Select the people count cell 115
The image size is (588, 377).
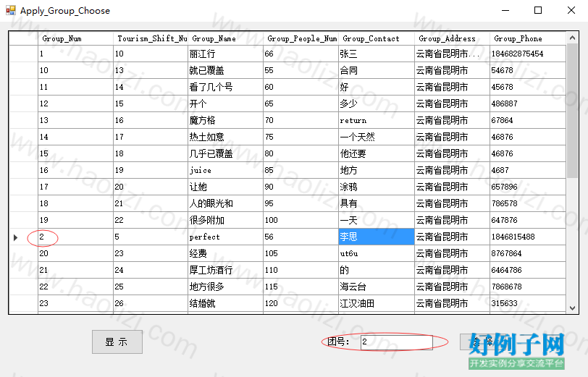(x=301, y=287)
